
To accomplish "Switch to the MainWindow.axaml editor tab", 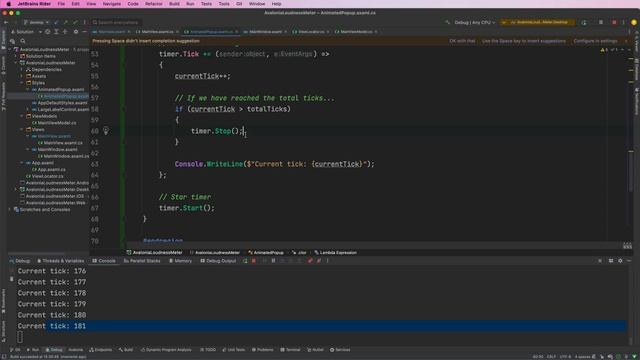I will tap(265, 31).
